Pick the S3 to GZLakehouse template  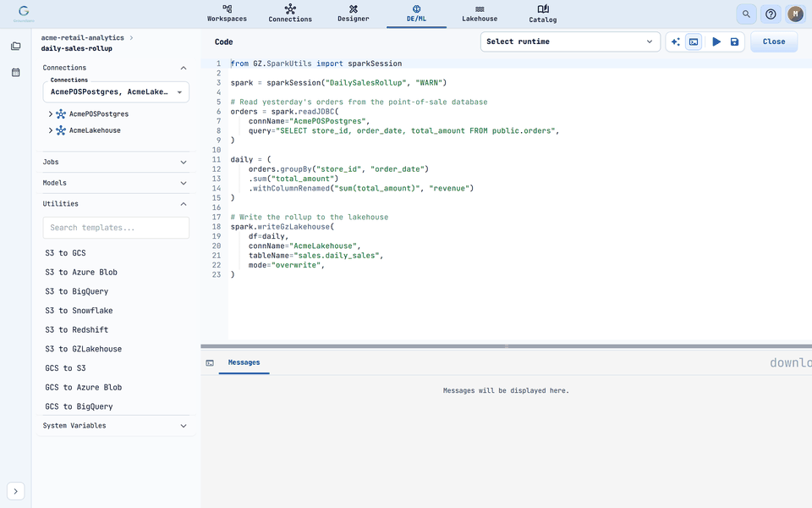[x=84, y=349]
